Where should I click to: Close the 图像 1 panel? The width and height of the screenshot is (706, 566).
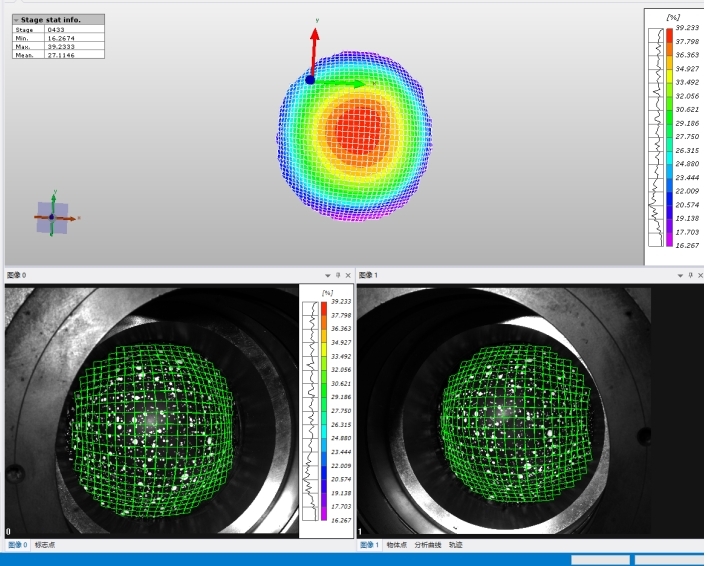pos(700,274)
